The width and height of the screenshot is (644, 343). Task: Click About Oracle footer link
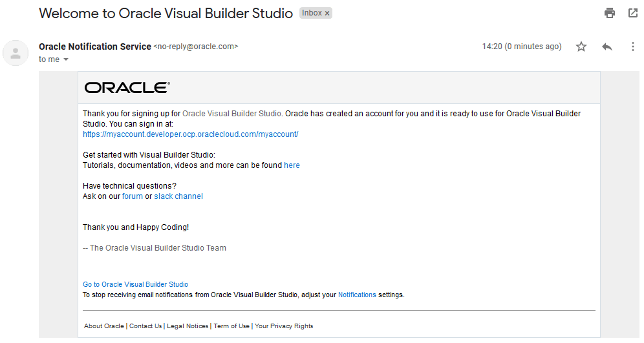point(104,326)
